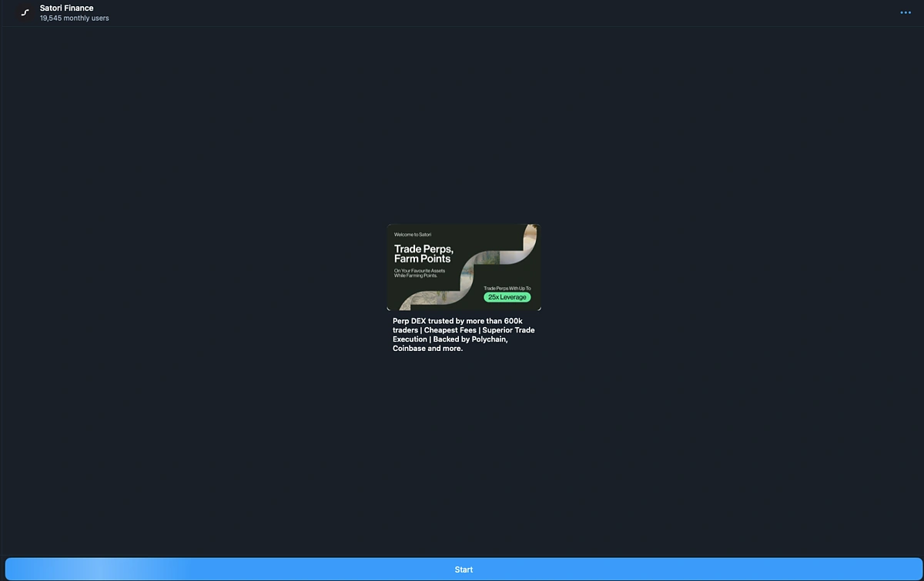Screen dimensions: 924x581
Task: Click the "Trade Perps With Up To" caption
Action: (x=507, y=288)
